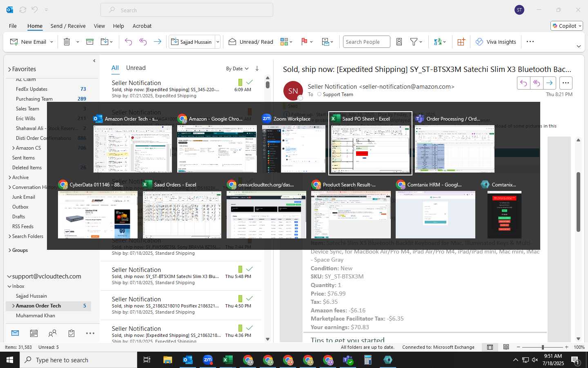Collapse the folder pane arrow
Image resolution: width=588 pixels, height=368 pixels.
coord(94,61)
